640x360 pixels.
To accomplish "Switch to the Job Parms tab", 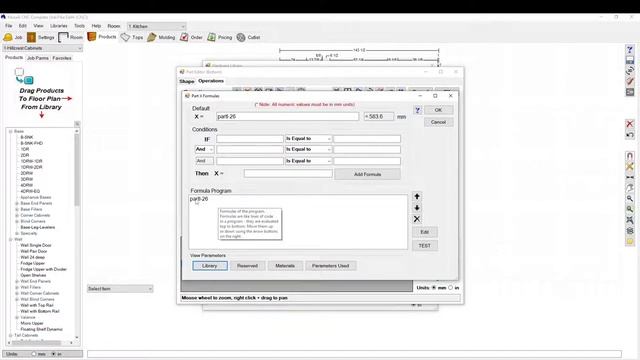I will tap(38, 58).
